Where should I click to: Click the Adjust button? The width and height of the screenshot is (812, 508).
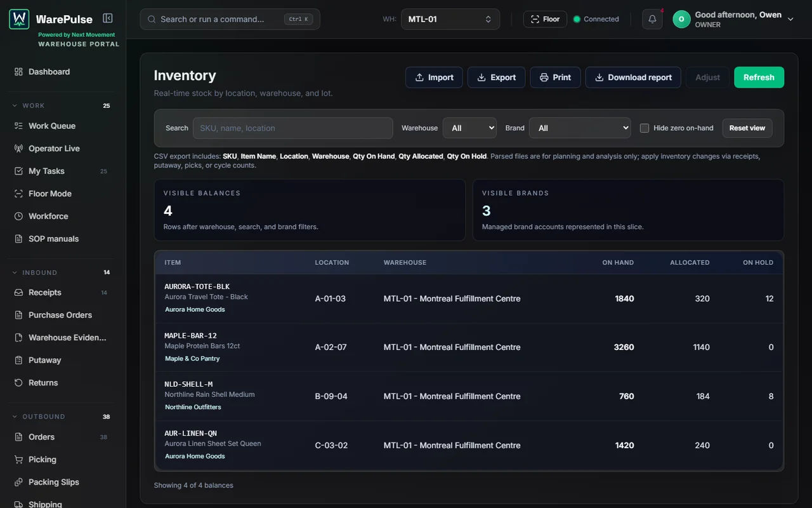(x=707, y=77)
